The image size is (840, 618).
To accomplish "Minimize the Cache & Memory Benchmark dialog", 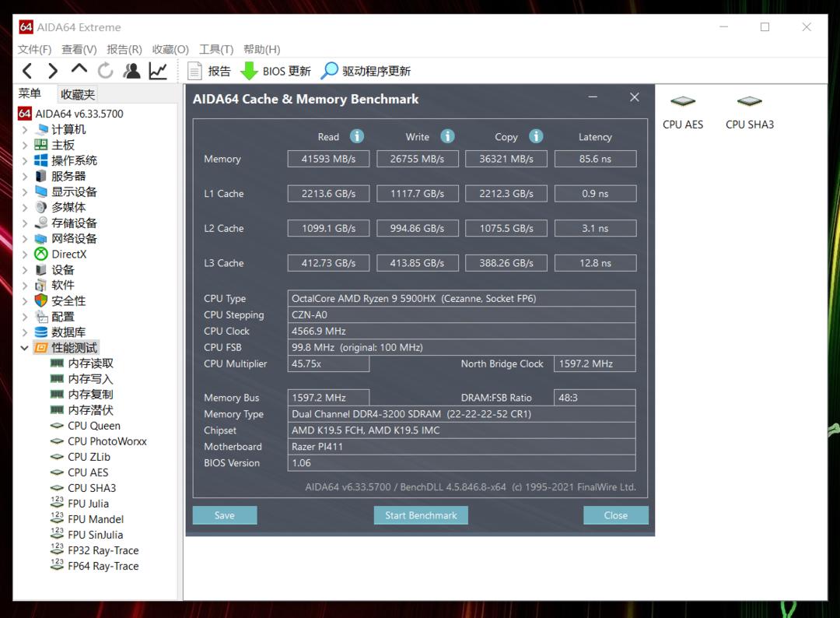I will point(593,97).
